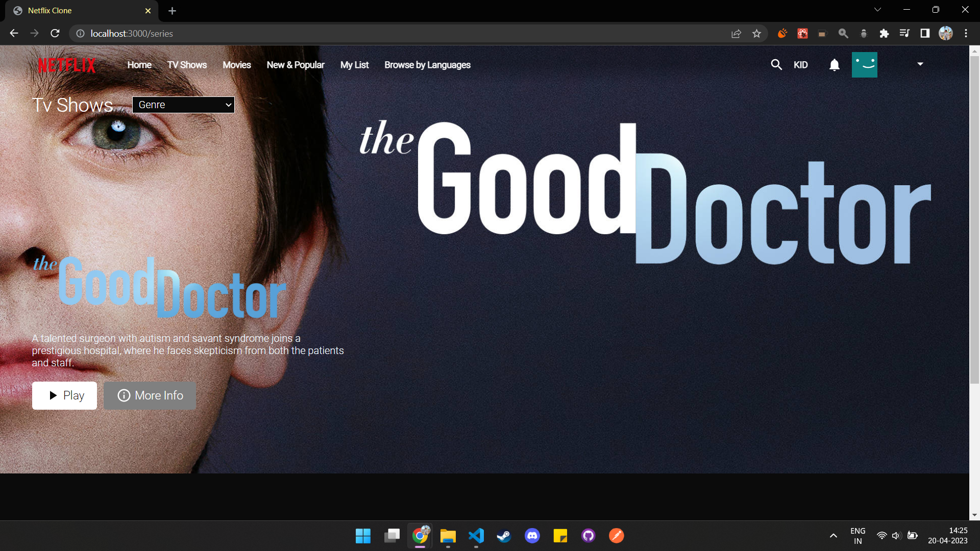Screen dimensions: 980x551
Task: Bookmark this page with the star
Action: click(756, 33)
